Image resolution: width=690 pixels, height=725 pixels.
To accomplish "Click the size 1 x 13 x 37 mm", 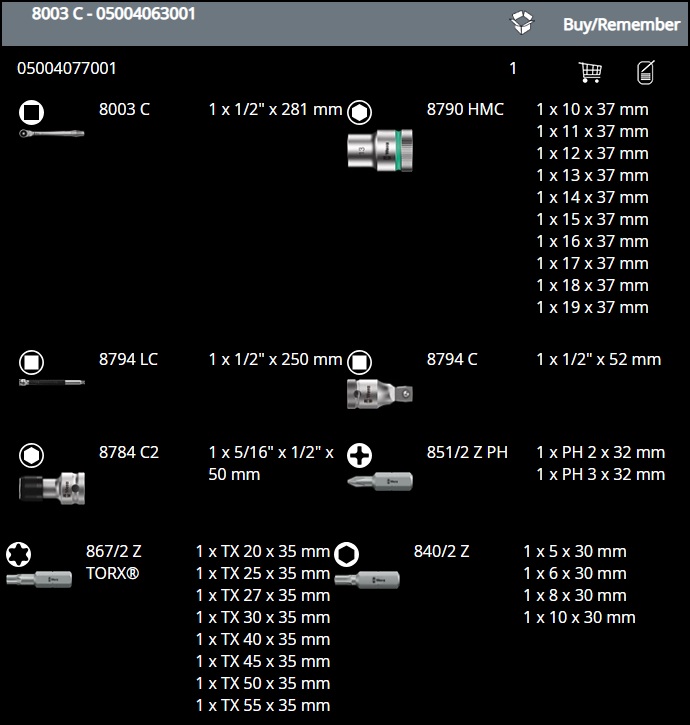I will pyautogui.click(x=592, y=176).
